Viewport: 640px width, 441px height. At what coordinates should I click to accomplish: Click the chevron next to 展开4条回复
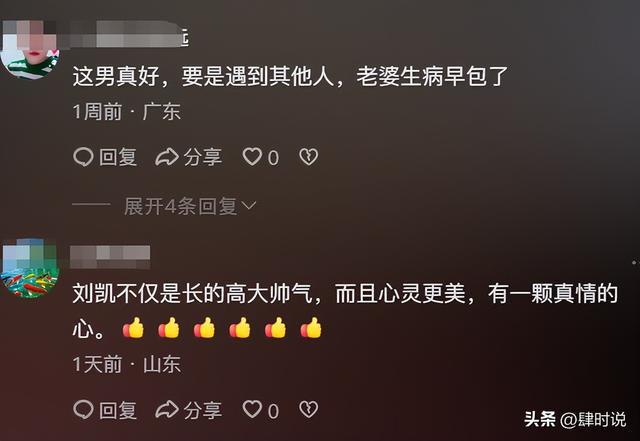249,205
